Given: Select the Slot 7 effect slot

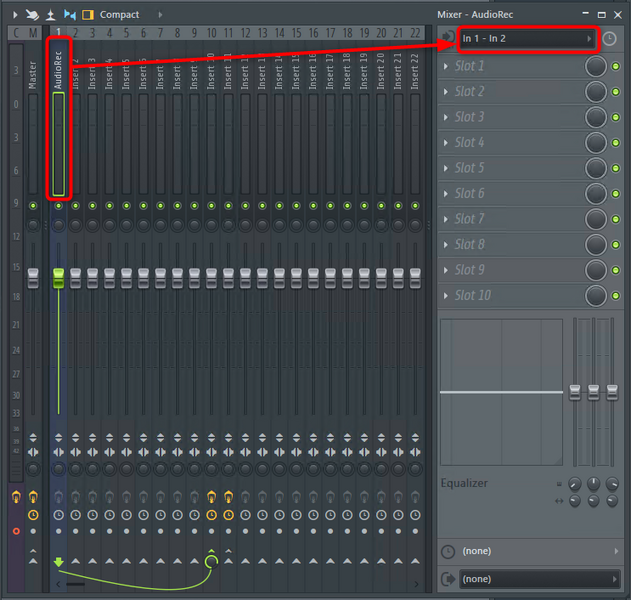Looking at the screenshot, I should 510,219.
